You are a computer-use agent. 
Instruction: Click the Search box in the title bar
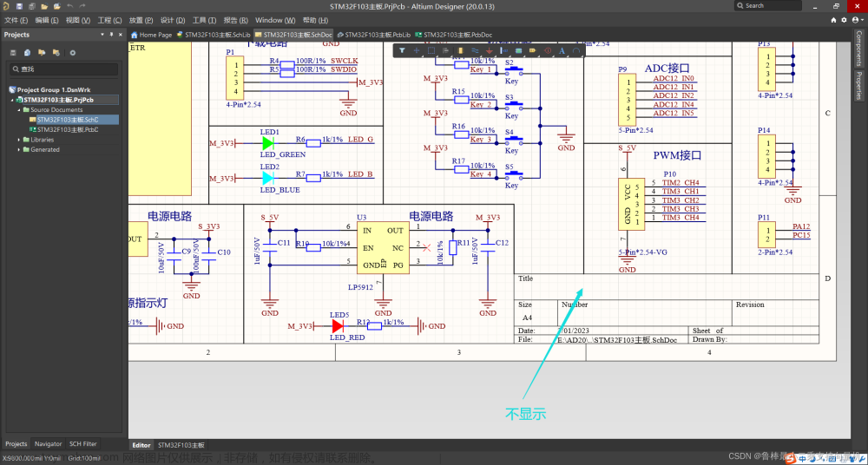[x=768, y=5]
